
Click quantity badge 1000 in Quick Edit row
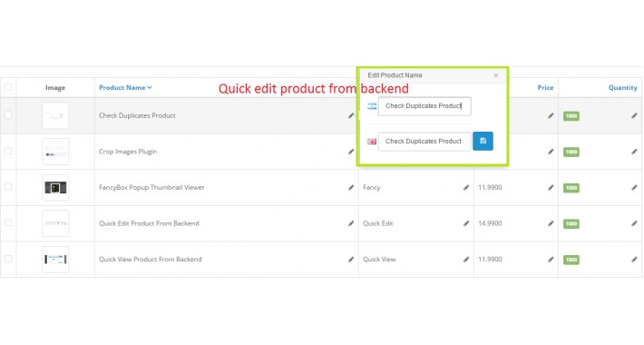[571, 223]
